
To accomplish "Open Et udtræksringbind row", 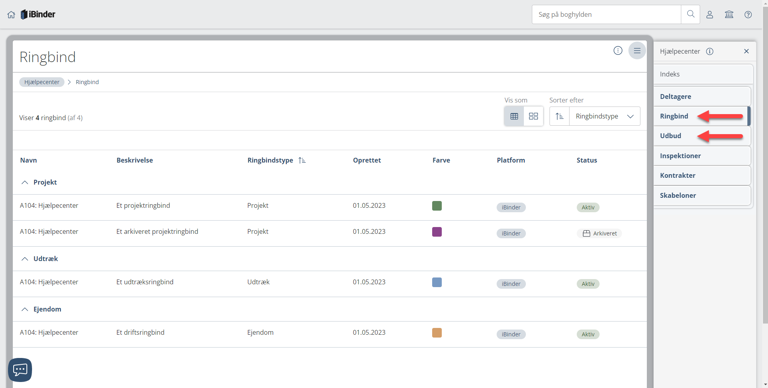I will click(x=330, y=284).
